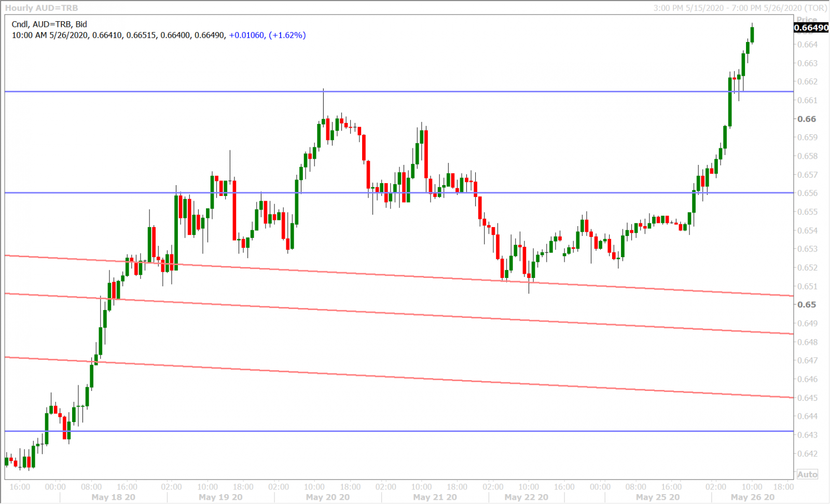Click the Price axis header label
The image size is (830, 504).
[807, 19]
